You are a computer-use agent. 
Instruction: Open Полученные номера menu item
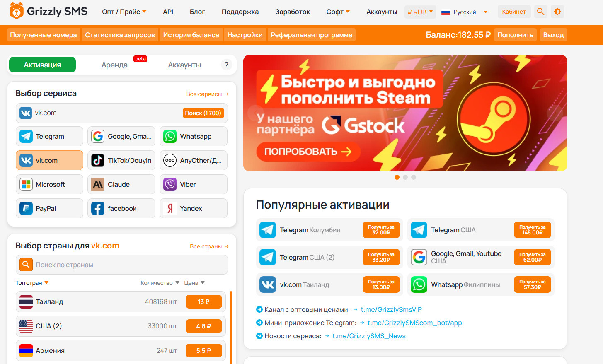tap(44, 35)
